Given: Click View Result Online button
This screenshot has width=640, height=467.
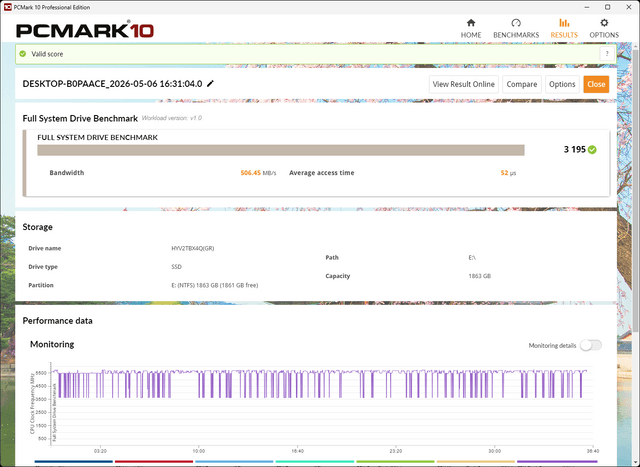Looking at the screenshot, I should point(463,84).
